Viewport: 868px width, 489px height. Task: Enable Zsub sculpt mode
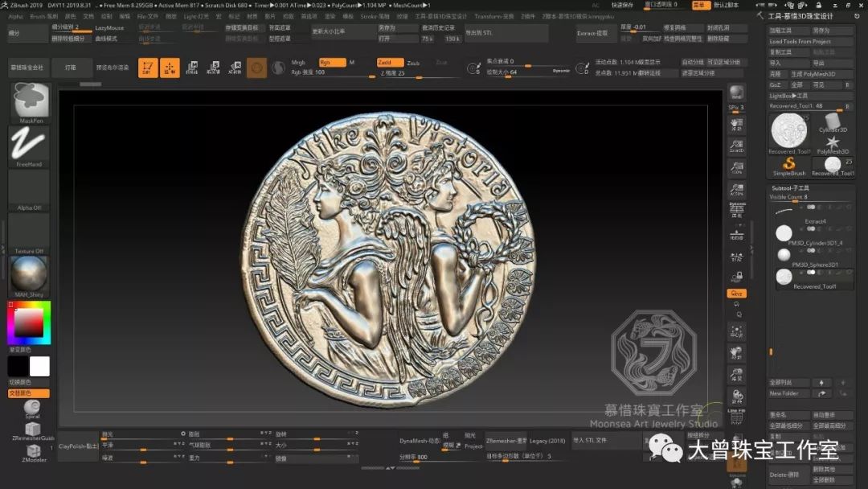(x=413, y=63)
